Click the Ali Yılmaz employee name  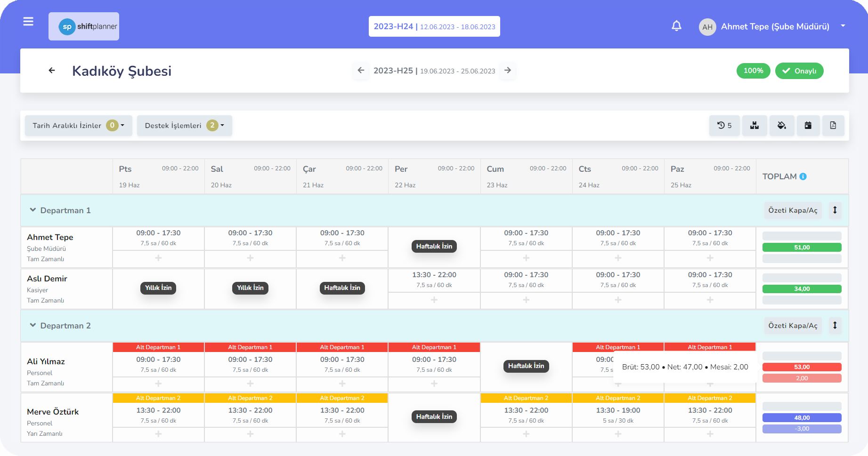click(46, 361)
